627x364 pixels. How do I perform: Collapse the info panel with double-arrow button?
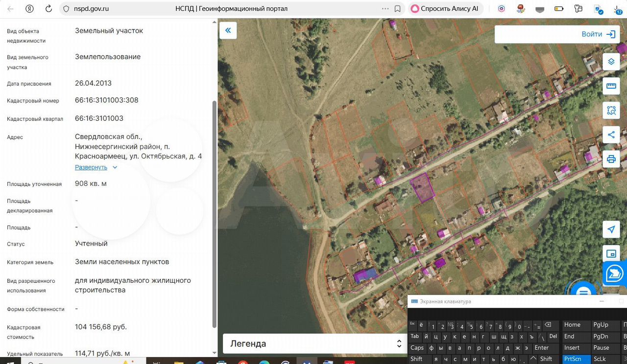(x=228, y=30)
